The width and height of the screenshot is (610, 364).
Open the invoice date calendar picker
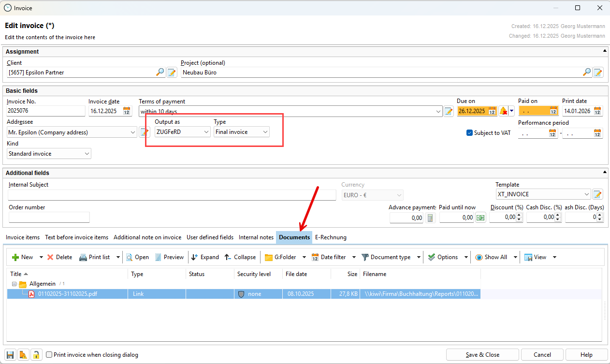127,111
